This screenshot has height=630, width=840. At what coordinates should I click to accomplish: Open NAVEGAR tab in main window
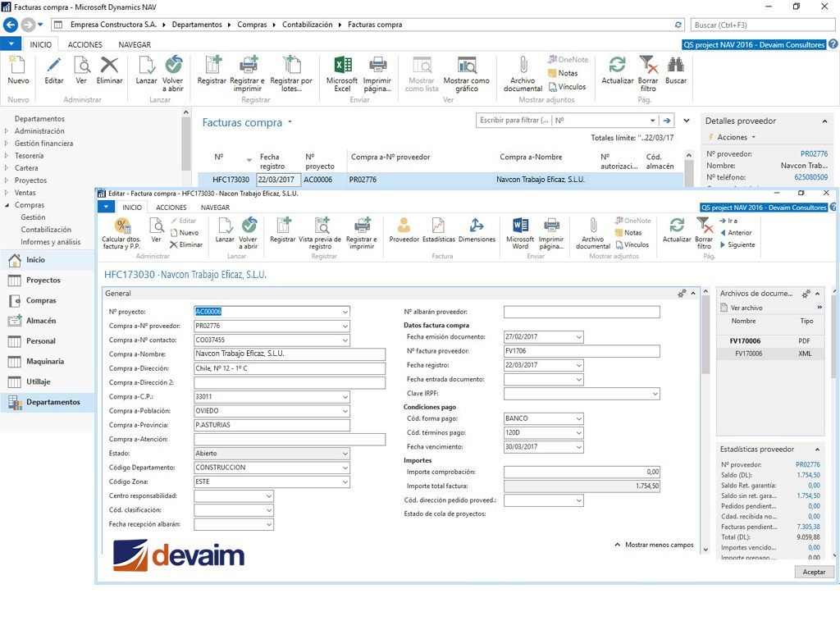(x=135, y=45)
